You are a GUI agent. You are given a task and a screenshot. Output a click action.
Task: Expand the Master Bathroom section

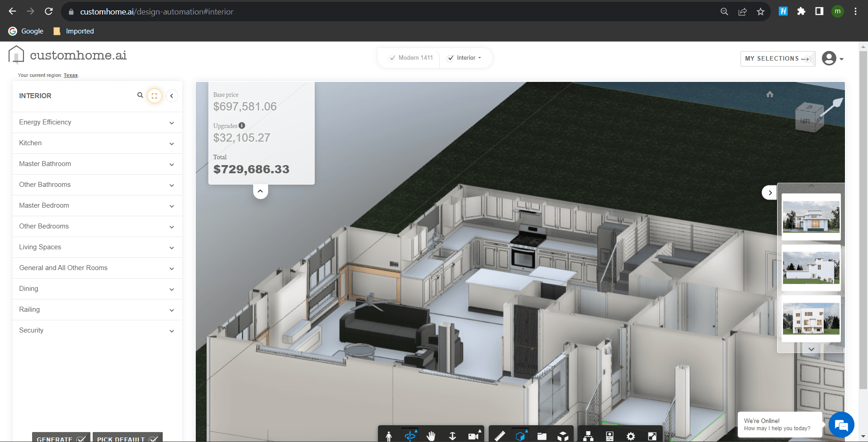pyautogui.click(x=97, y=164)
